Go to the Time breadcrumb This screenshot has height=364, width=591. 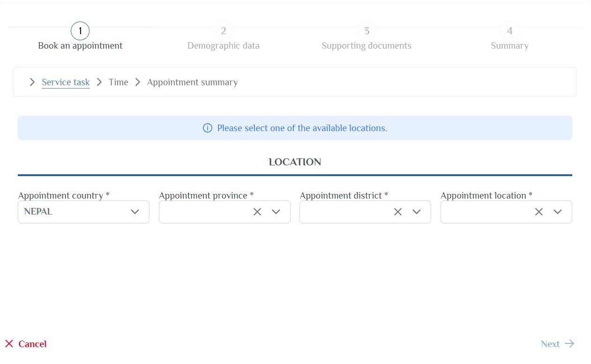(x=118, y=82)
